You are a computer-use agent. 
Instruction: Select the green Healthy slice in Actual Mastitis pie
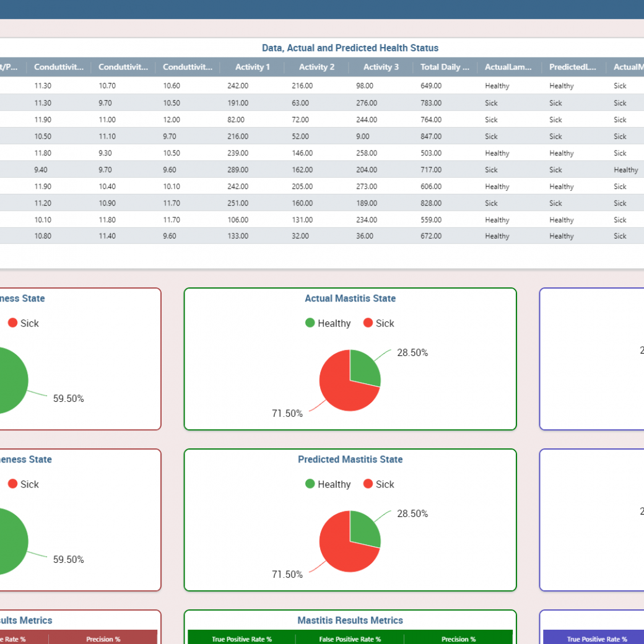coord(363,368)
